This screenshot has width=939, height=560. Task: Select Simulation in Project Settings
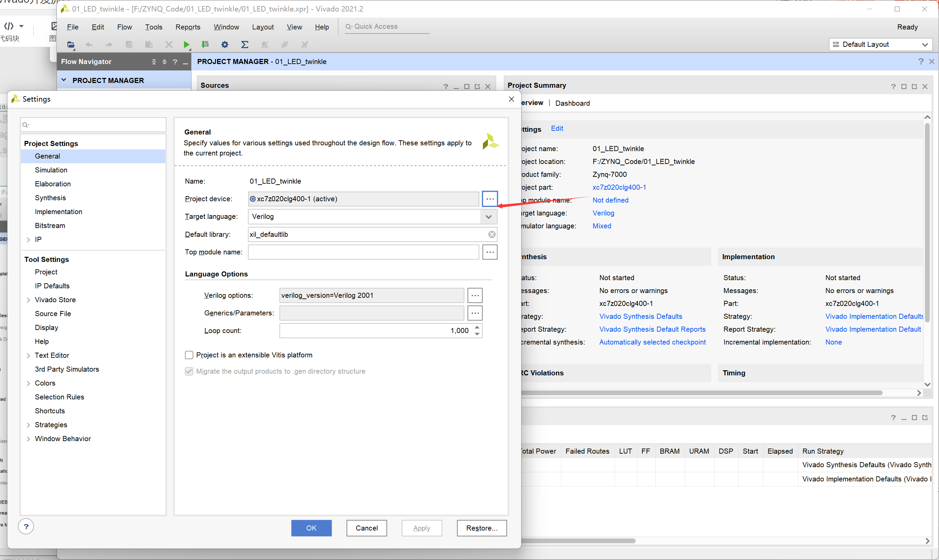click(x=51, y=170)
